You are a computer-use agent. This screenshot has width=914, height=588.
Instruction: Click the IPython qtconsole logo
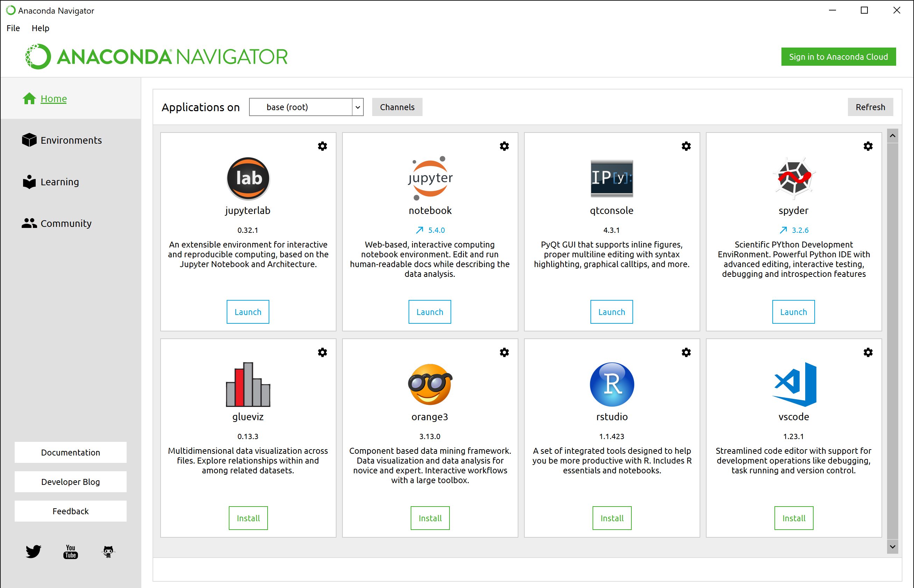coord(612,178)
